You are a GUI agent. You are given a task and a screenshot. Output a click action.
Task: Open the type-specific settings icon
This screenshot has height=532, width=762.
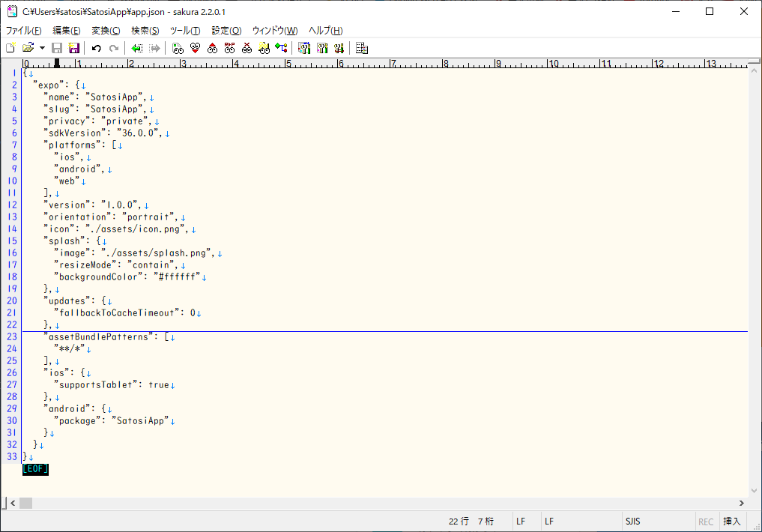pos(321,48)
